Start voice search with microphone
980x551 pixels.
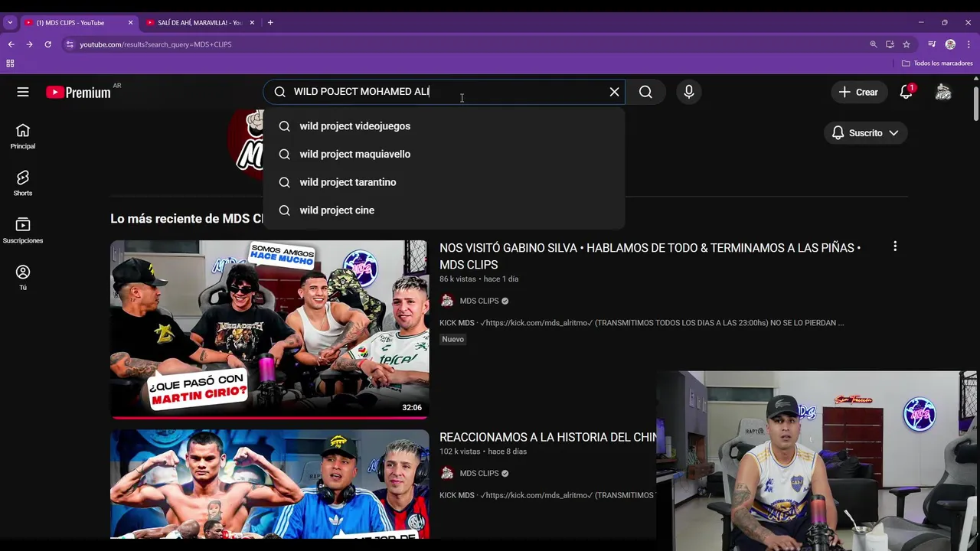[689, 92]
